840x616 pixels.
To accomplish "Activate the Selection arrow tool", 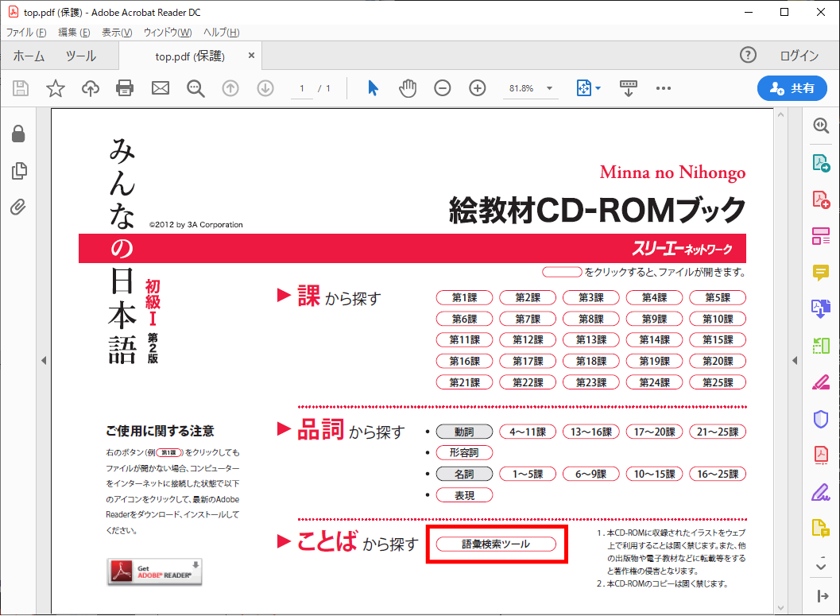I will point(373,88).
